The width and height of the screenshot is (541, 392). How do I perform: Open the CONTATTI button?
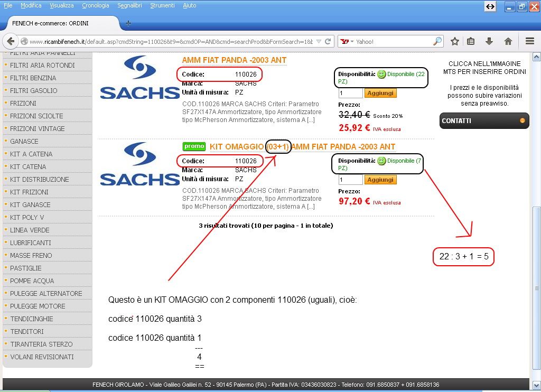(484, 121)
